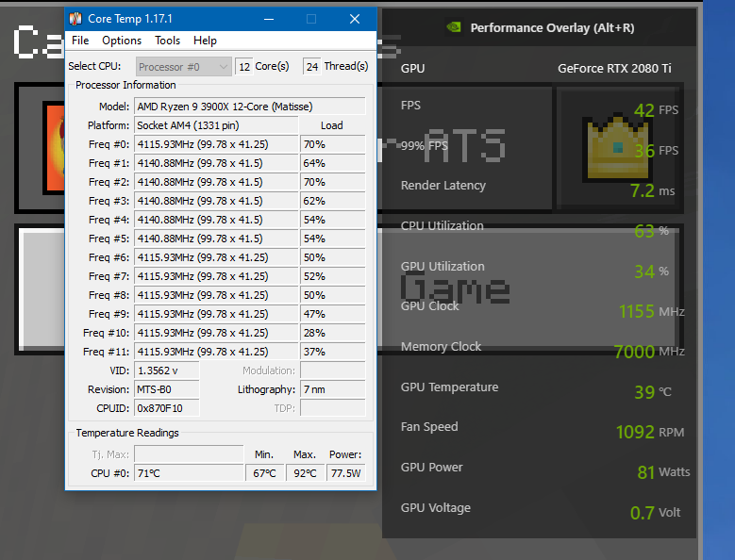This screenshot has height=560, width=735.
Task: Click the Core Temp title bar icon
Action: pos(75,19)
